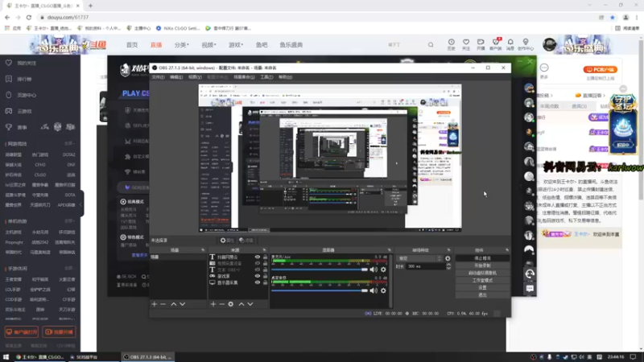
Task: Add a new source with plus icon
Action: pos(213,304)
